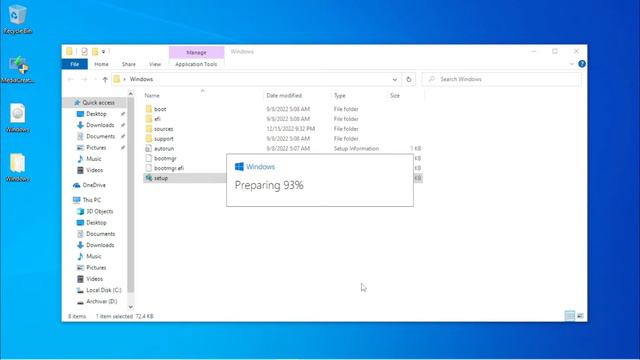Screen dimensions: 640x360
Task: Click Setup Information type of autorun
Action: 356,149
